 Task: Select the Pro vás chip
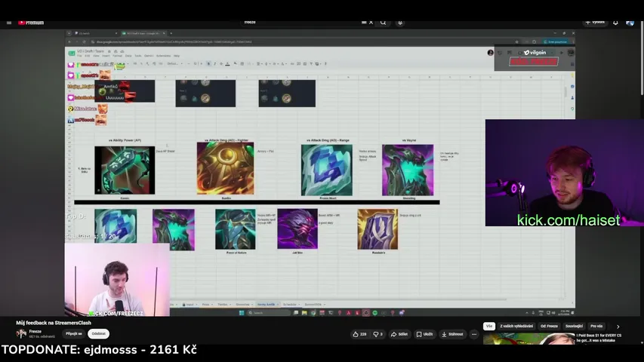pos(596,327)
